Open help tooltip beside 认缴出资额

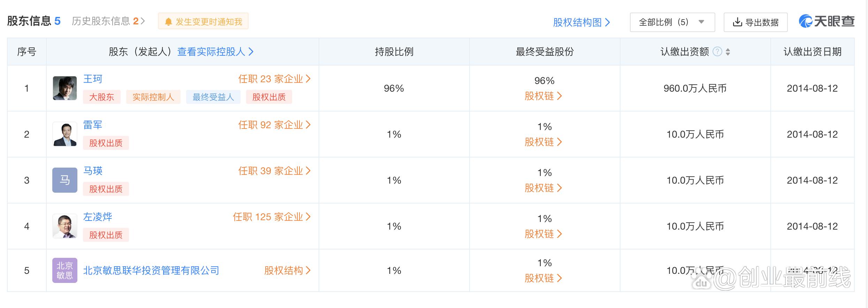click(x=717, y=52)
